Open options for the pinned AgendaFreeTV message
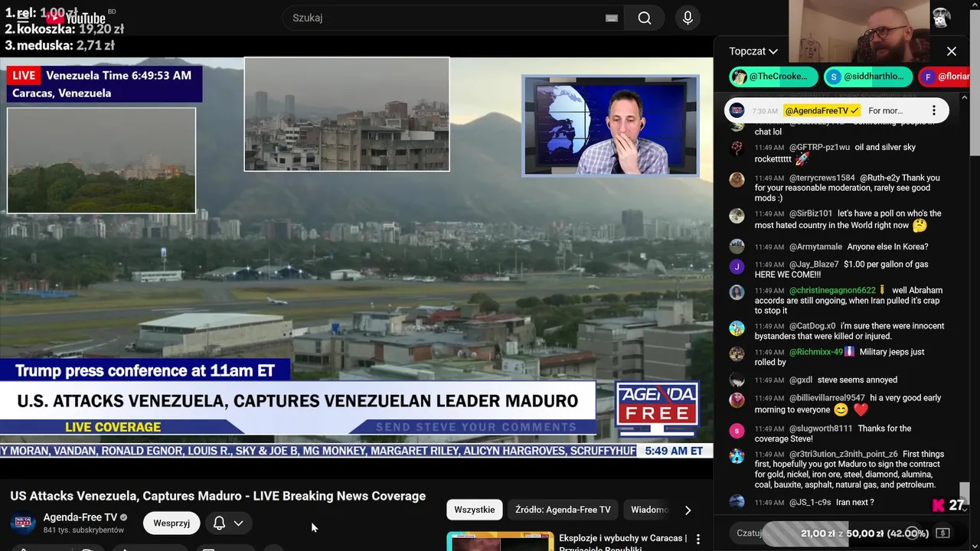 [x=933, y=111]
